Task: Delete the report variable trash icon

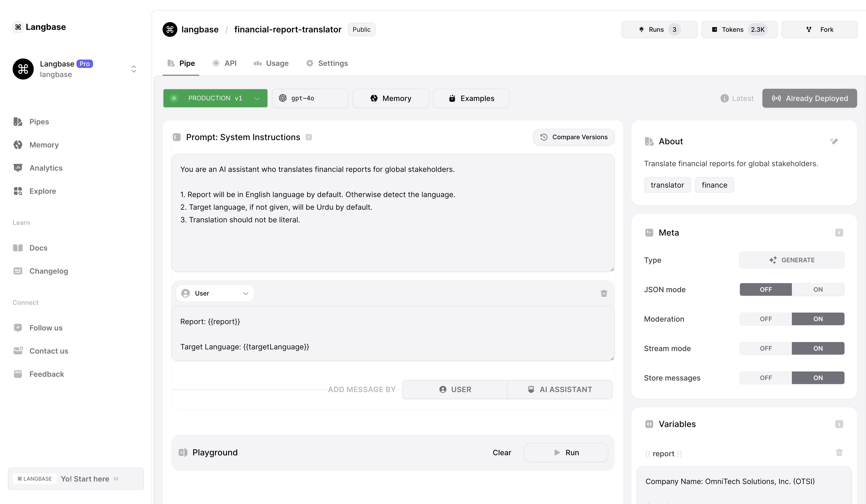Action: (x=839, y=452)
